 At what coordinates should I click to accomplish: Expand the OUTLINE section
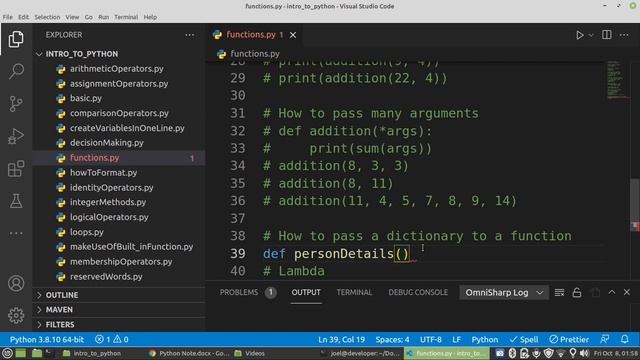click(118, 295)
